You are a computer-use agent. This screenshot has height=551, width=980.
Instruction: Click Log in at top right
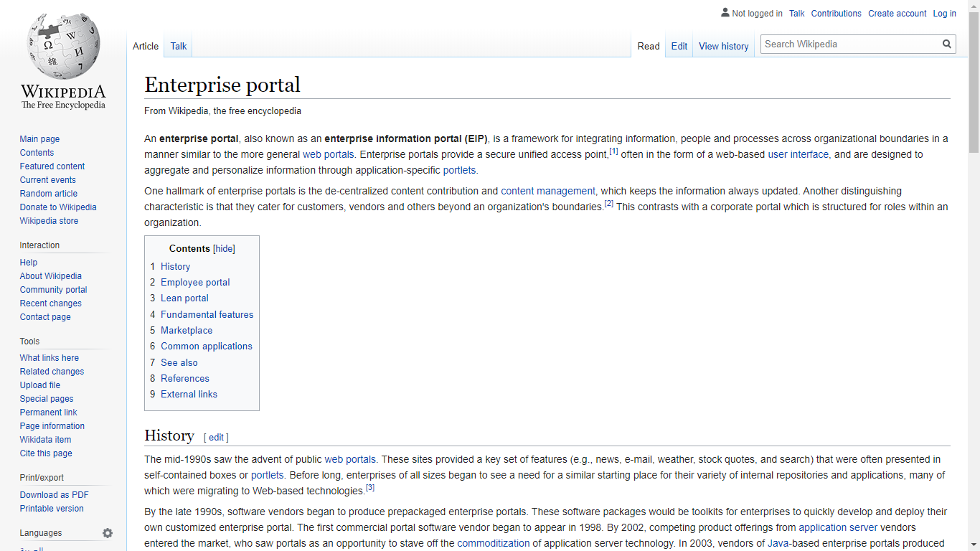click(x=944, y=13)
